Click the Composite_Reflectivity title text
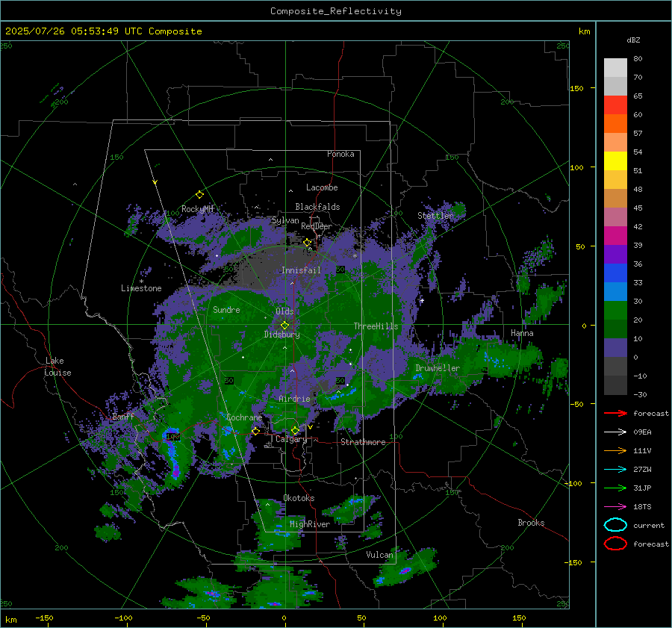672x628 pixels. click(336, 11)
